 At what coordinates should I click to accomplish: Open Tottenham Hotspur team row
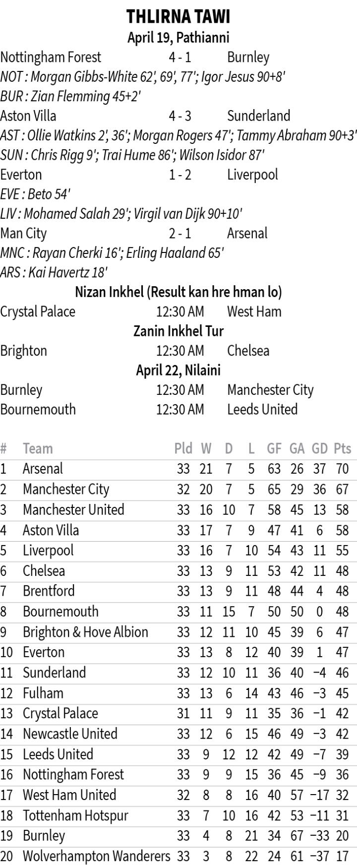tap(75, 815)
